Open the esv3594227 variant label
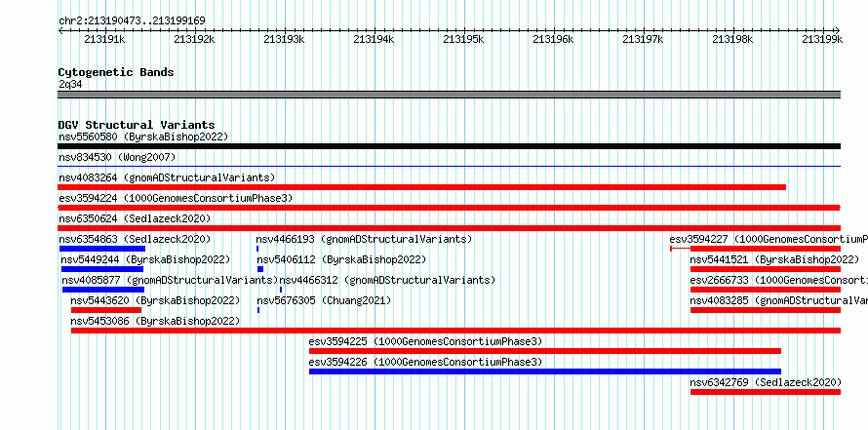The image size is (868, 430). [769, 239]
